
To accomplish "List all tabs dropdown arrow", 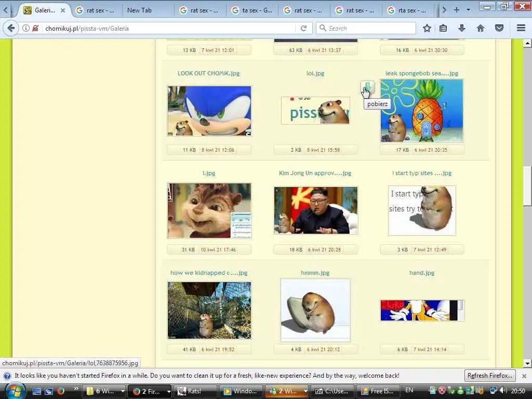I will click(x=468, y=10).
